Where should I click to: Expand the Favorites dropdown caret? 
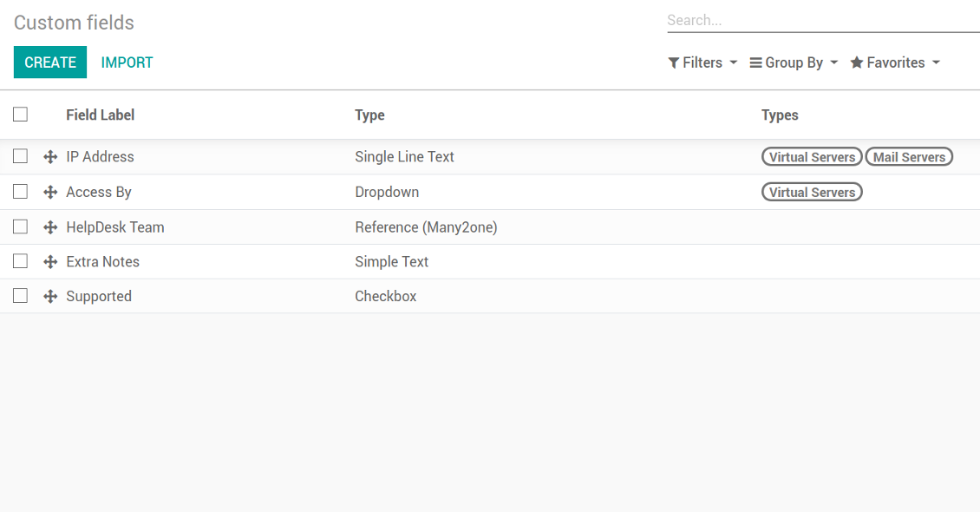click(936, 62)
